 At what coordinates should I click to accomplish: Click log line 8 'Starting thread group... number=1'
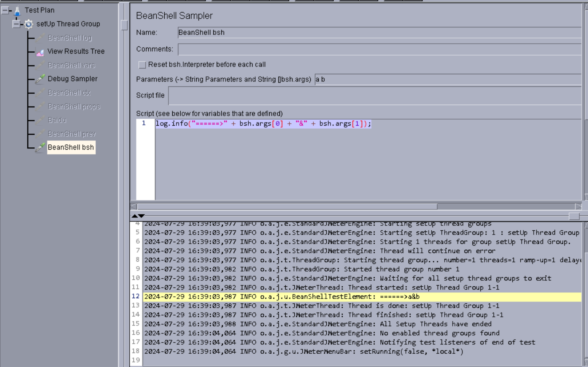[x=362, y=260]
